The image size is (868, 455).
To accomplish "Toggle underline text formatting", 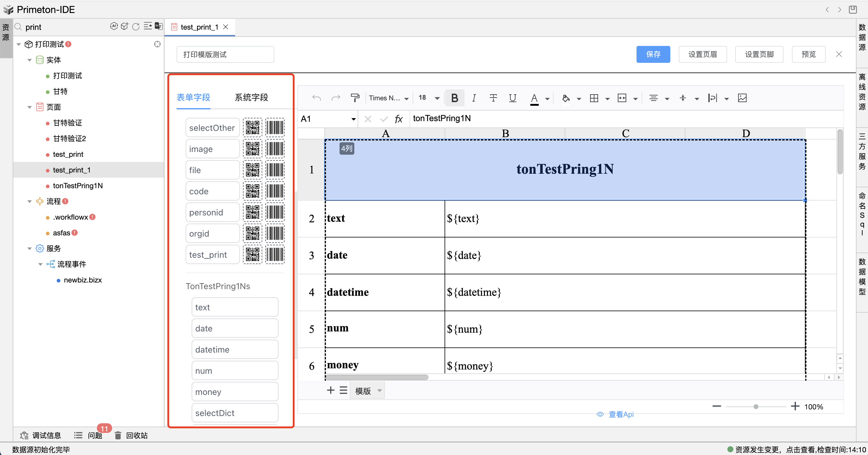I will coord(512,98).
